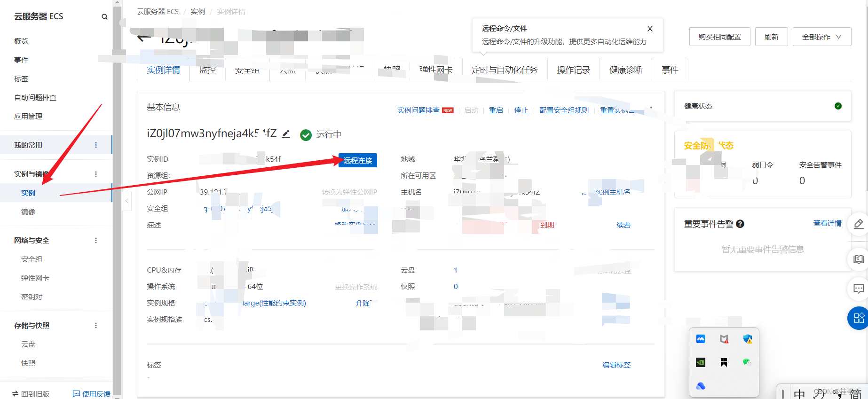Open 概览 in the sidebar

click(21, 41)
